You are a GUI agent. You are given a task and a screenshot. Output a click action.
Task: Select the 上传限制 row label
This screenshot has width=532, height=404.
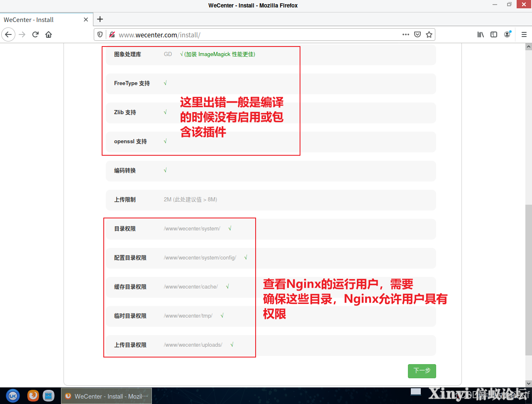coord(125,200)
